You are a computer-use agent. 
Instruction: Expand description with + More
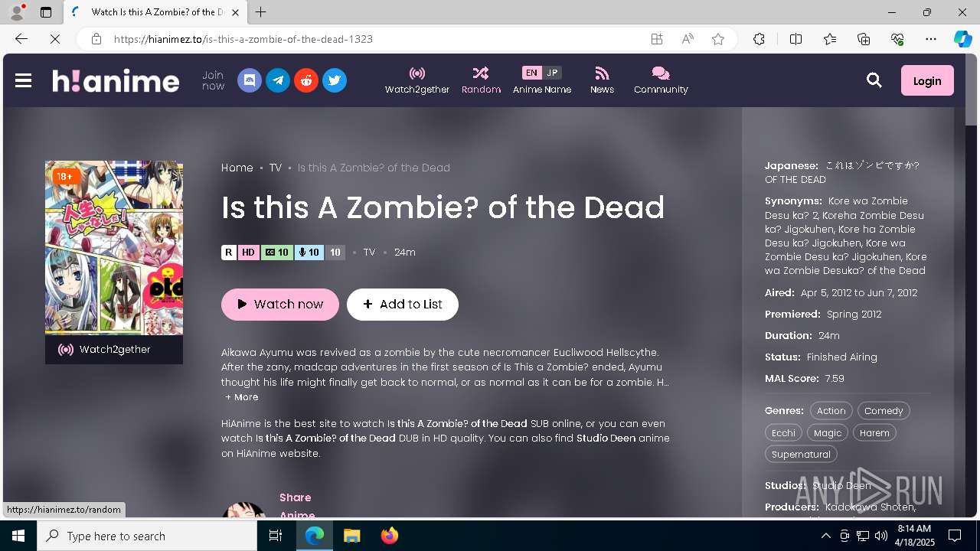(242, 397)
